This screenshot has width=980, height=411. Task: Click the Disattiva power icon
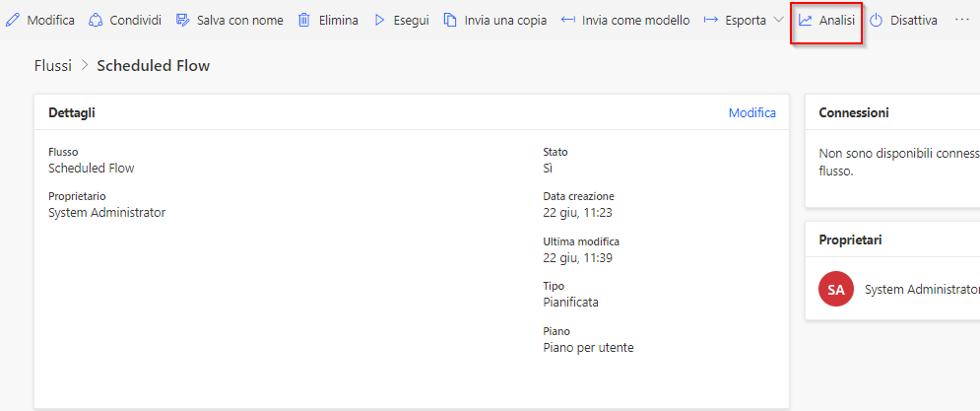[877, 21]
